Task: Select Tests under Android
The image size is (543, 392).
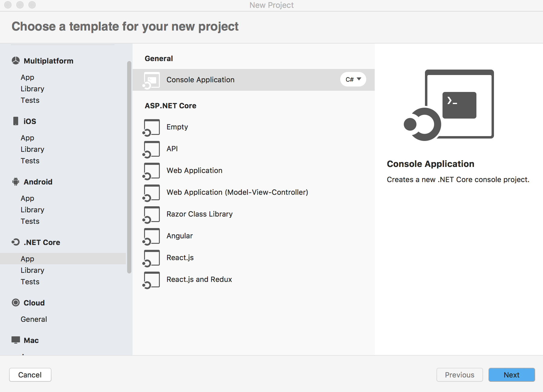Action: click(30, 221)
